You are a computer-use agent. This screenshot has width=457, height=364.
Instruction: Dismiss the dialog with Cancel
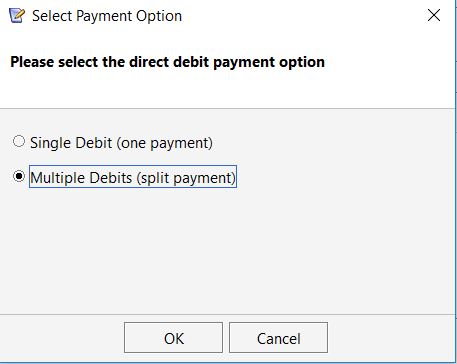click(x=278, y=337)
